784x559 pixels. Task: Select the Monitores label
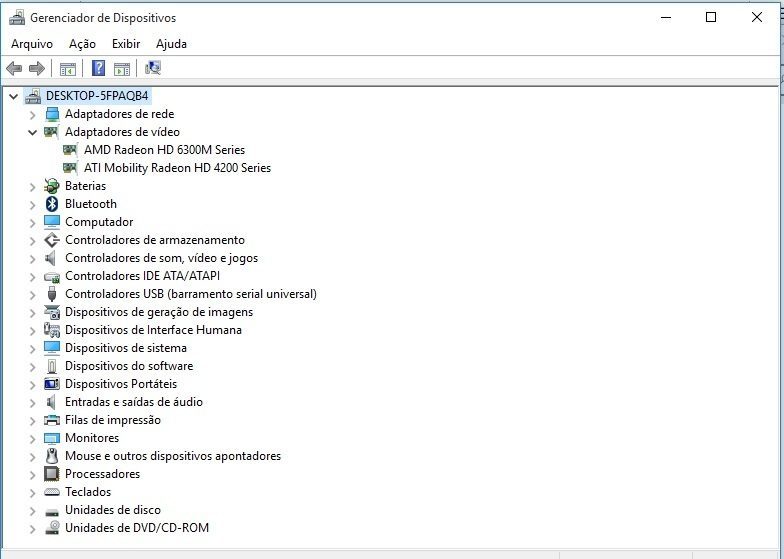(92, 438)
